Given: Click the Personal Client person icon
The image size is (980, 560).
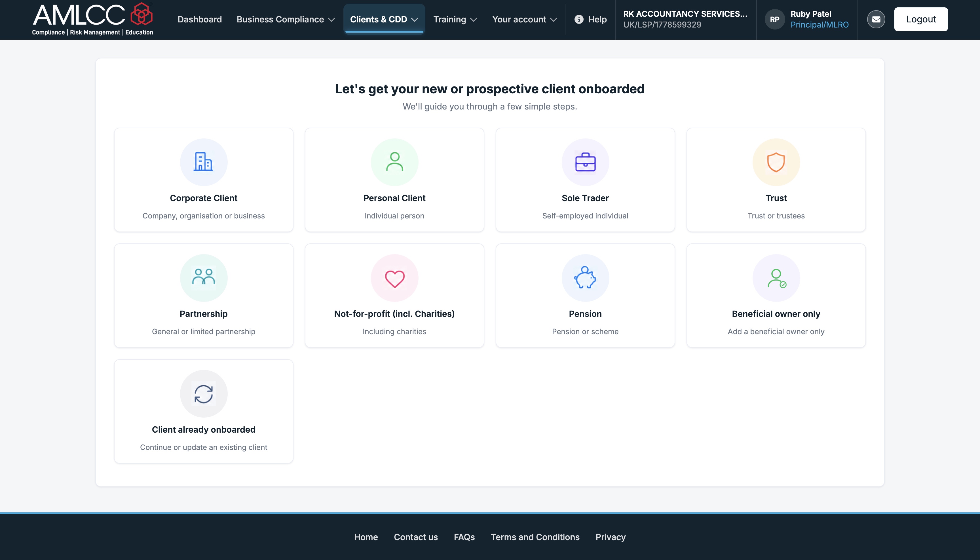Looking at the screenshot, I should 394,162.
